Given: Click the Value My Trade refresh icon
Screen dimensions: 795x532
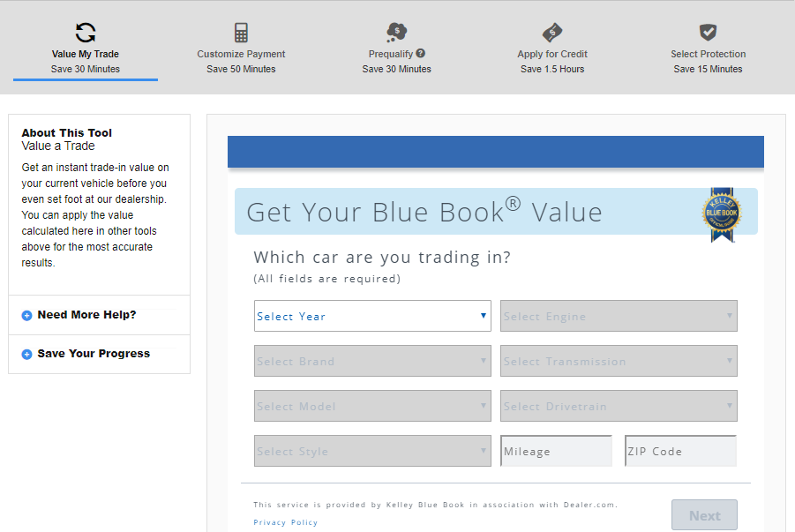Looking at the screenshot, I should coord(86,33).
